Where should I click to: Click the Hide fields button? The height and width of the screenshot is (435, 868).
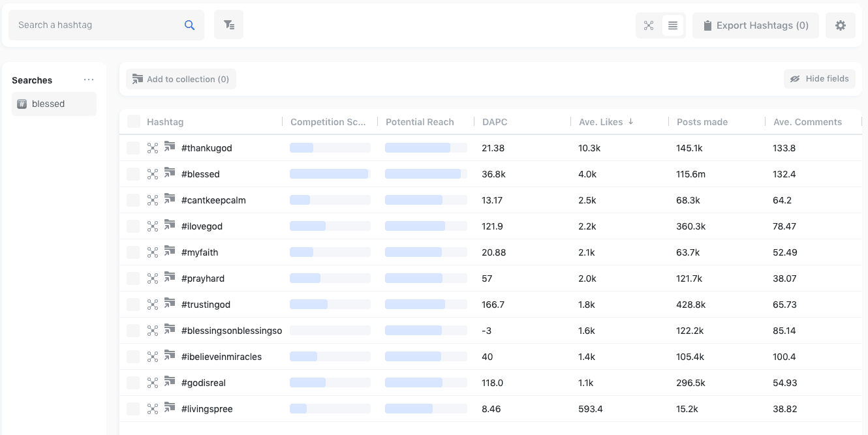(x=820, y=79)
